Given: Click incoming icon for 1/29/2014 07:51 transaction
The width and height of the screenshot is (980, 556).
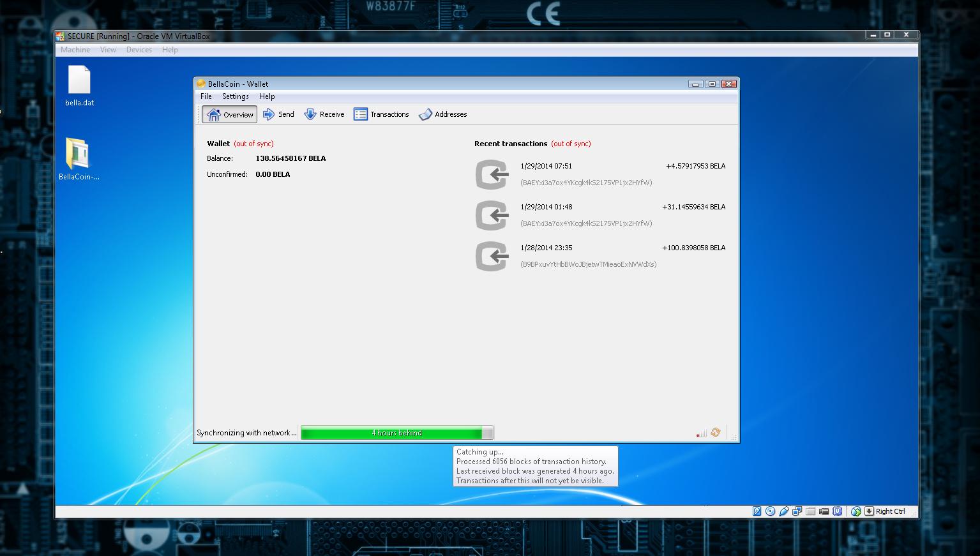Looking at the screenshot, I should tap(492, 174).
